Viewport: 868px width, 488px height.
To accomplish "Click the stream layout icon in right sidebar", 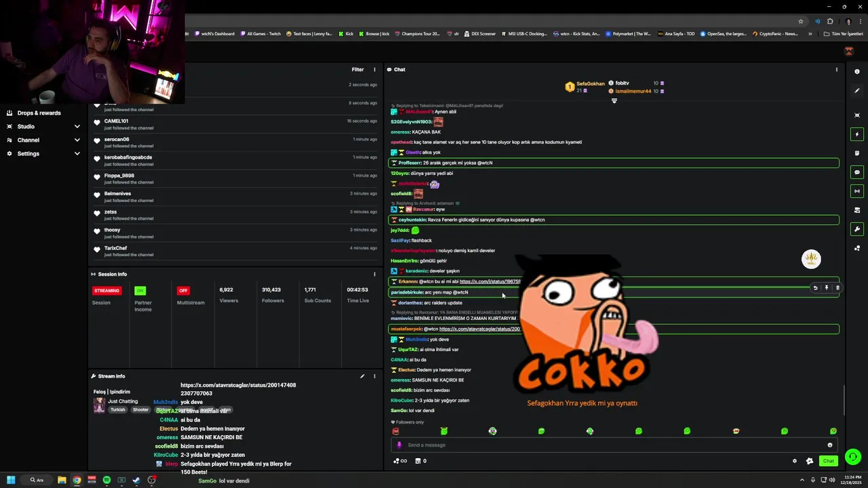I will tap(857, 210).
